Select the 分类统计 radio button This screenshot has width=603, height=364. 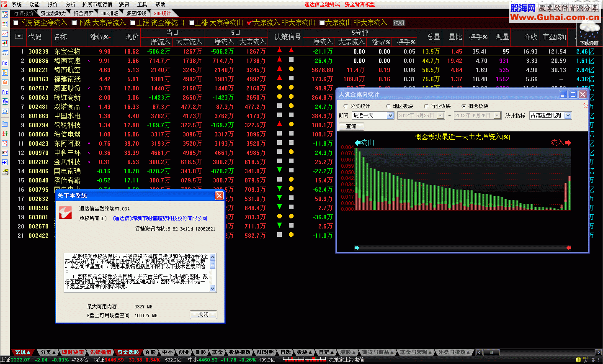pos(346,106)
